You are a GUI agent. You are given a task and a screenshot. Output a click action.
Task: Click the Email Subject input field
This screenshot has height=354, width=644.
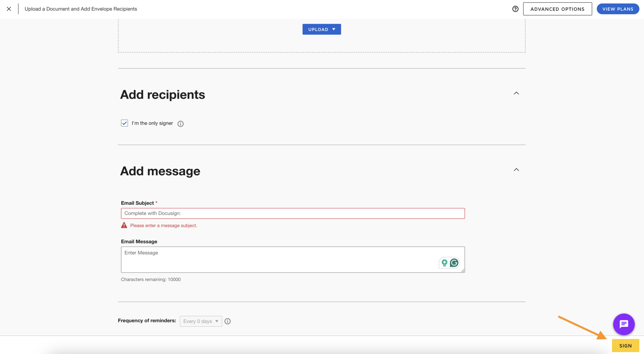[292, 213]
